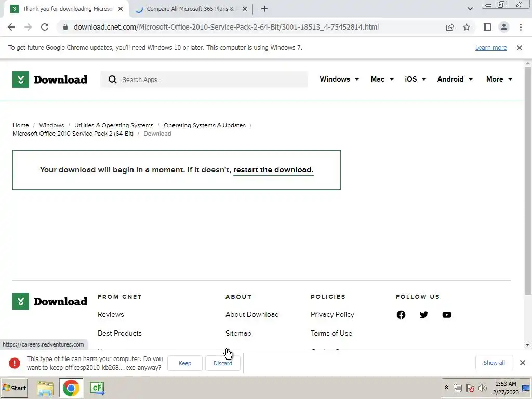Click the Chrome taskbar icon
The height and width of the screenshot is (399, 532).
[x=71, y=388]
